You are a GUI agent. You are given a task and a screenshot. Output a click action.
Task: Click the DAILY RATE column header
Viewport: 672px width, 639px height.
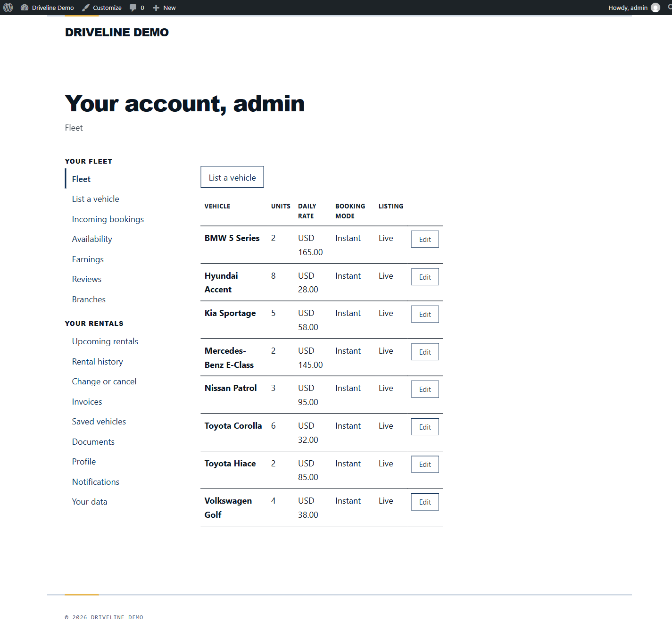(307, 211)
